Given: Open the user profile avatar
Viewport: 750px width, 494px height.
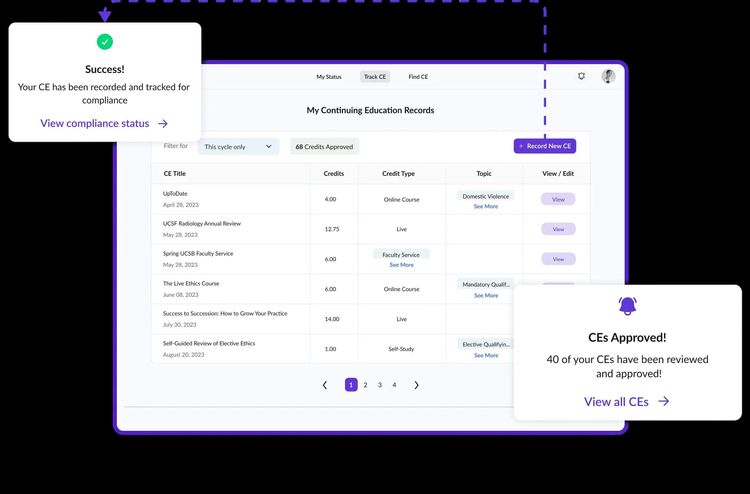Looking at the screenshot, I should pyautogui.click(x=608, y=76).
